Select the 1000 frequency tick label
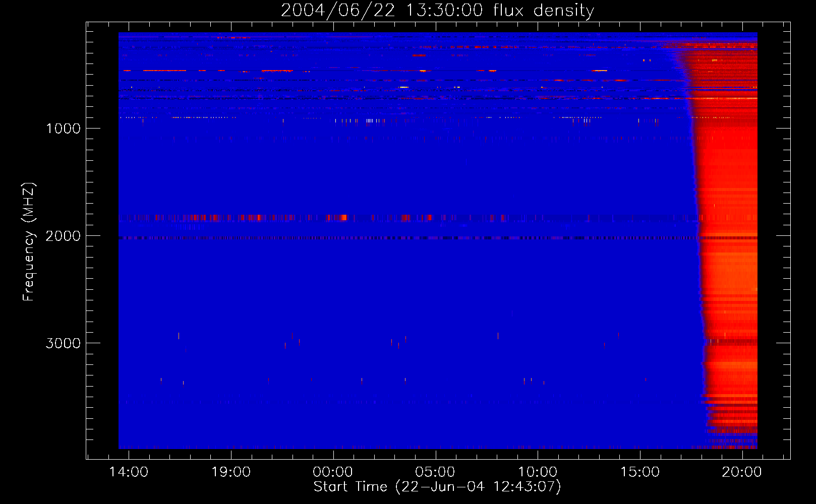 point(63,129)
